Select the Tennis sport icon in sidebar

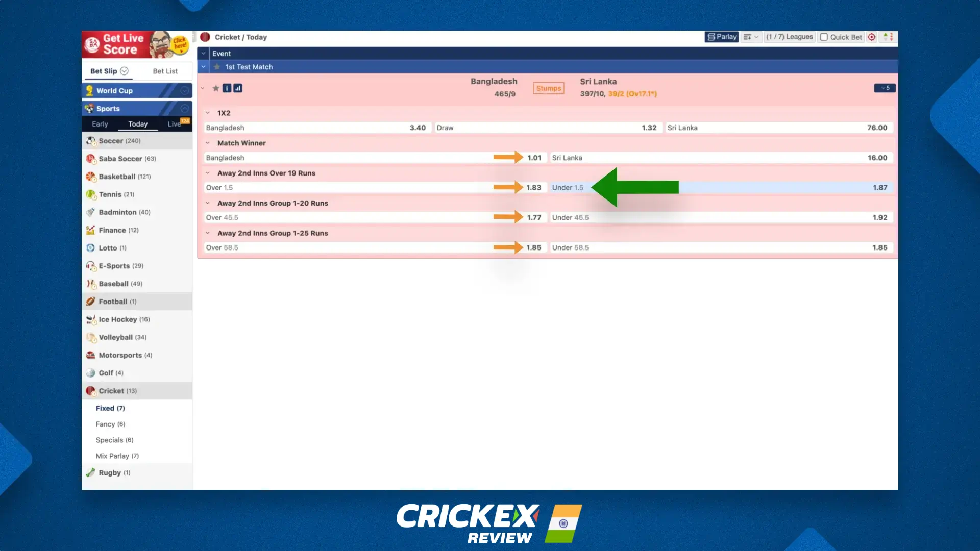coord(91,194)
